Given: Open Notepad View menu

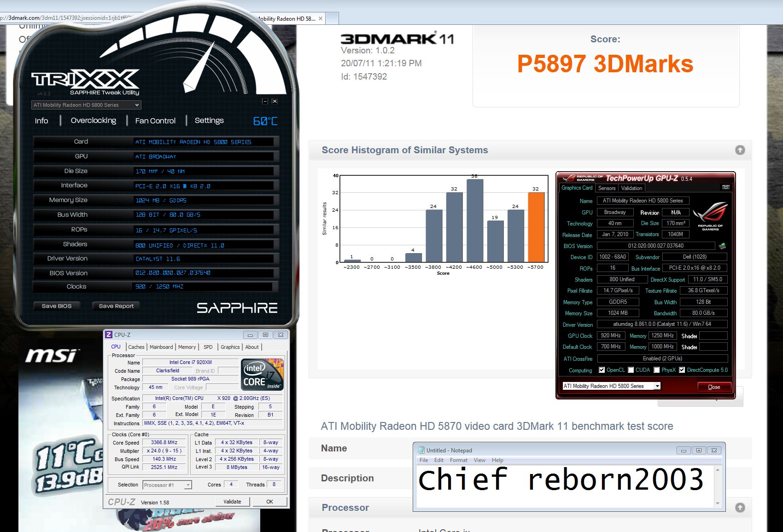Looking at the screenshot, I should [479, 460].
